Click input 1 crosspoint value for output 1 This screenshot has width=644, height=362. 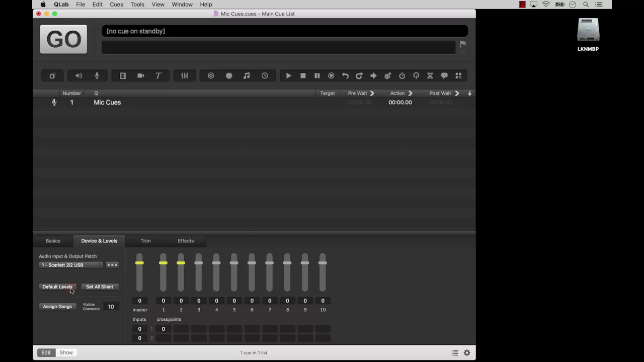pos(163,329)
